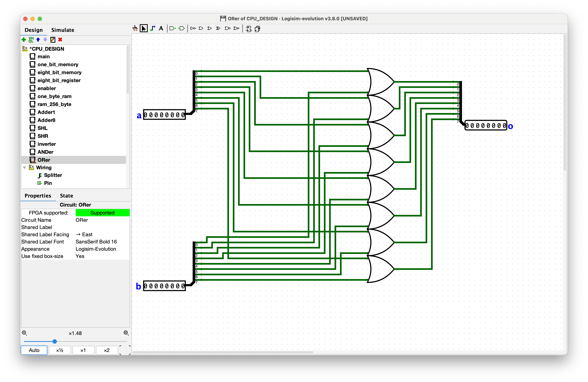Select the ORer circuit
The width and height of the screenshot is (588, 382).
(x=44, y=160)
